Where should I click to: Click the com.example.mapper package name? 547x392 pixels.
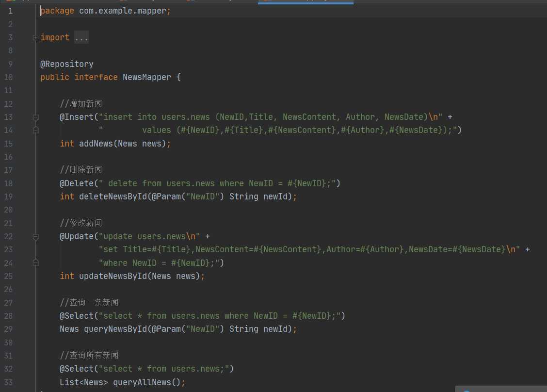[123, 11]
